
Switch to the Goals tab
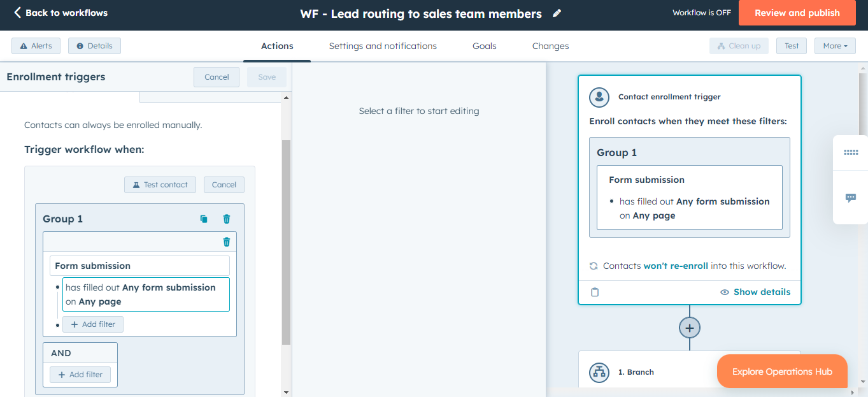484,45
